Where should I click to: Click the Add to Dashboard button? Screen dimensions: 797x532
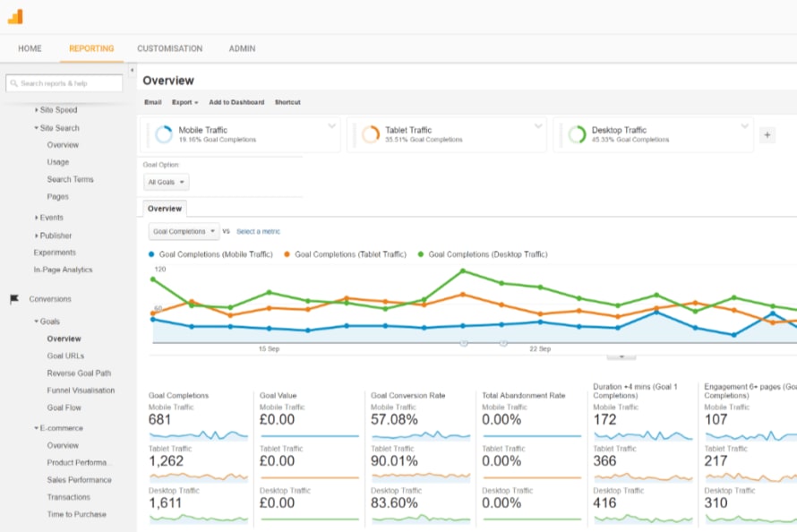coord(236,103)
